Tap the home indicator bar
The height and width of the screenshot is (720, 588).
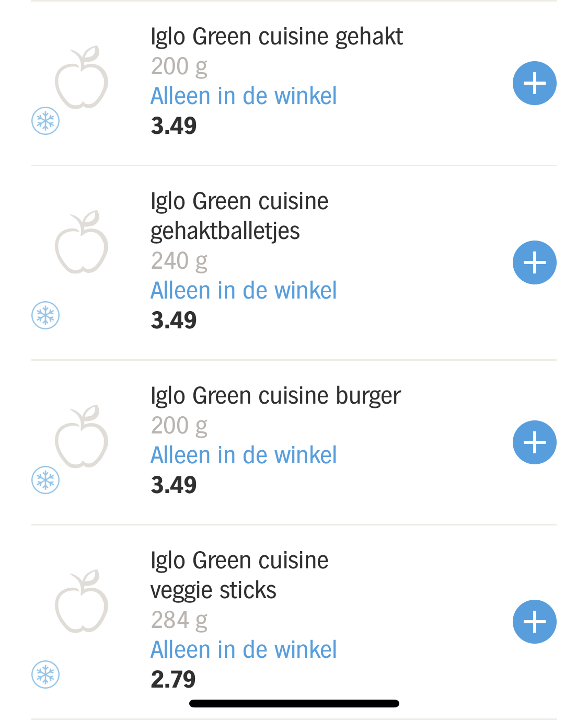coord(294,703)
